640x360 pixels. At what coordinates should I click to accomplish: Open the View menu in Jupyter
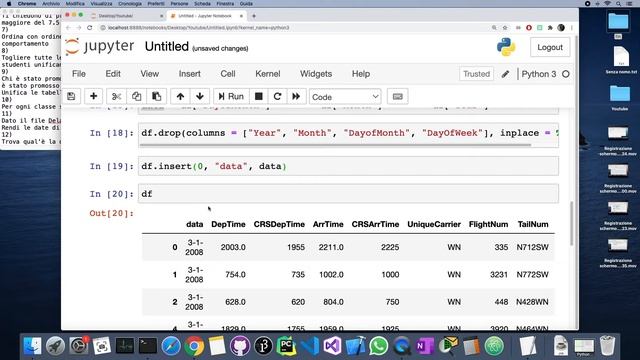(x=150, y=74)
